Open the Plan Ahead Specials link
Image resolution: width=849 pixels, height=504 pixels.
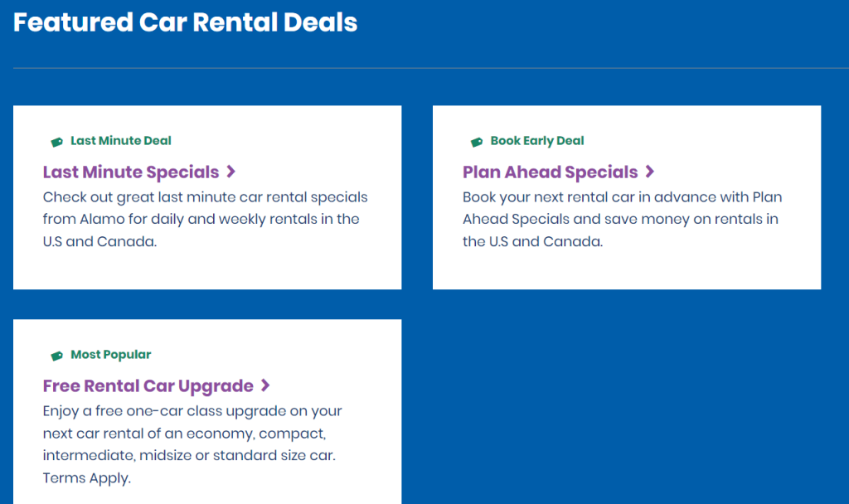[x=551, y=172]
